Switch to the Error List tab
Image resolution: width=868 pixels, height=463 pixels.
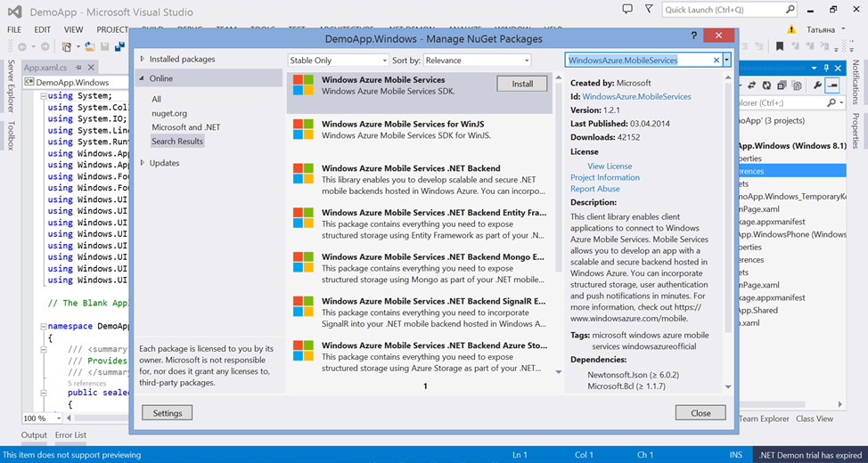click(x=71, y=435)
